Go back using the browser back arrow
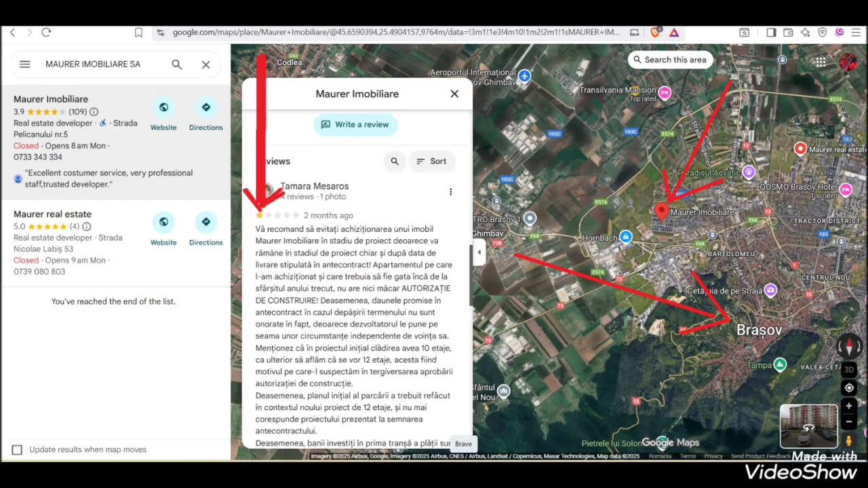This screenshot has width=868, height=488. tap(12, 33)
